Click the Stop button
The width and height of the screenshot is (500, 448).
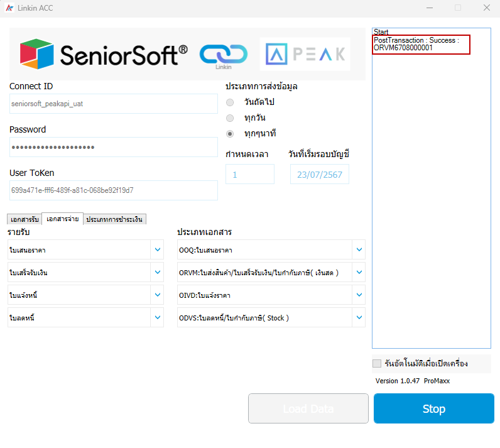434,408
